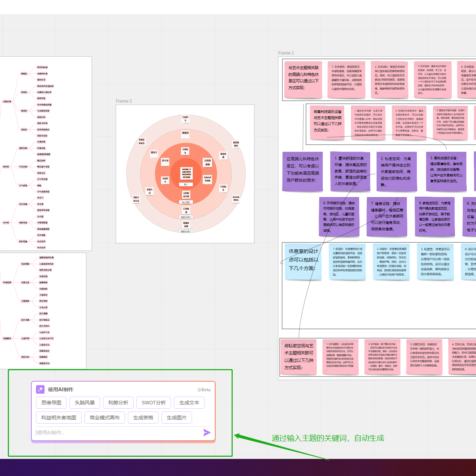Select the 用户 ring label in Frame 2
476x476 pixels.
186,185
